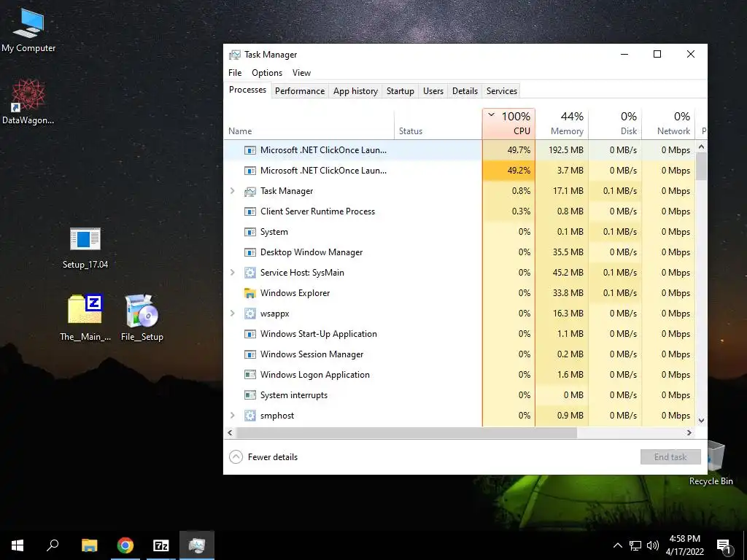
Task: Open the Windows Start menu button
Action: pos(18,545)
